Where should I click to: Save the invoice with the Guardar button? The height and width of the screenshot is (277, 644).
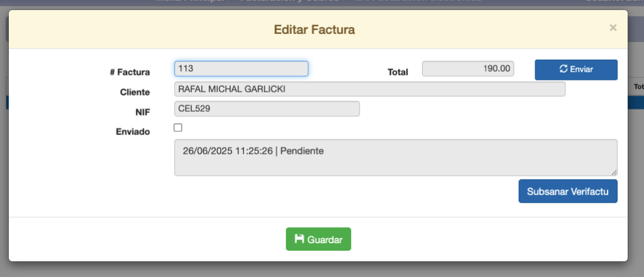318,239
